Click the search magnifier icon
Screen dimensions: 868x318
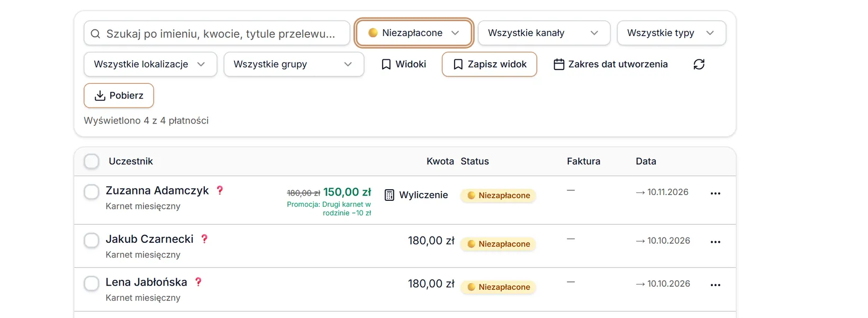[95, 34]
